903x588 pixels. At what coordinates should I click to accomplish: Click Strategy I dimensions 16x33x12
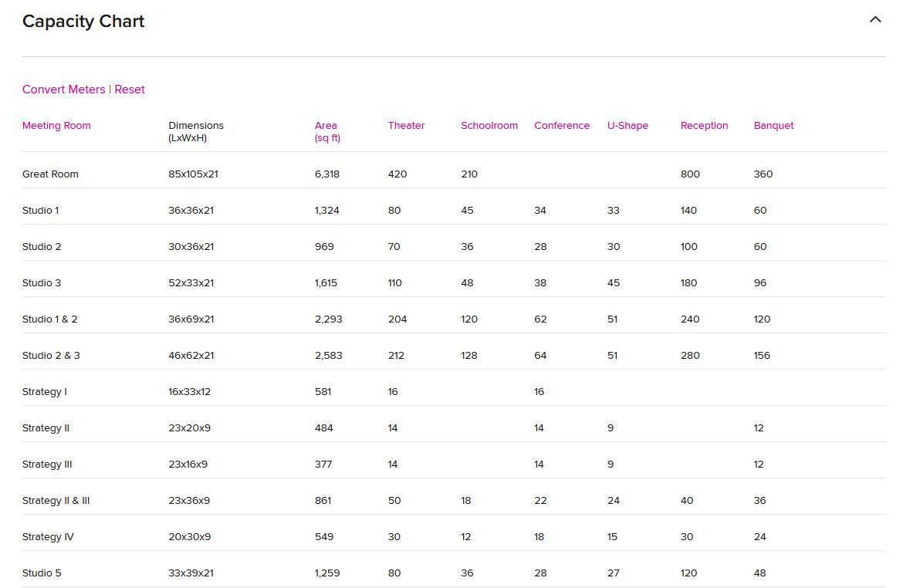coord(189,392)
